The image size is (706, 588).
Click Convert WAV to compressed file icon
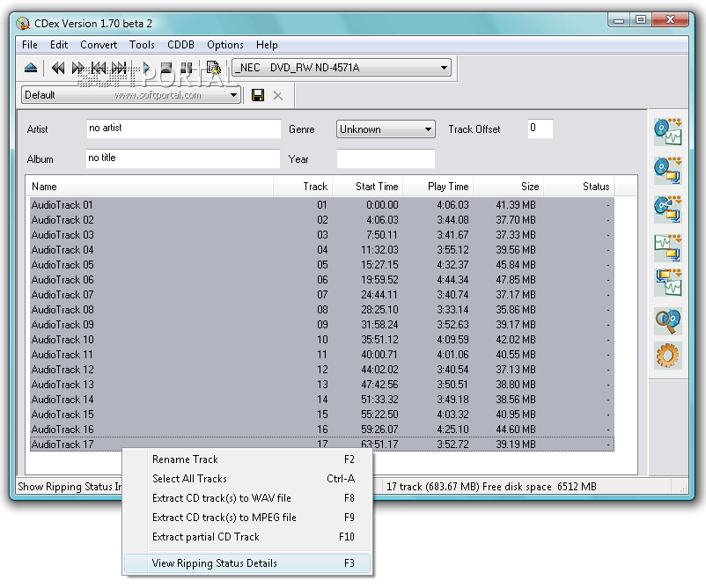(668, 248)
